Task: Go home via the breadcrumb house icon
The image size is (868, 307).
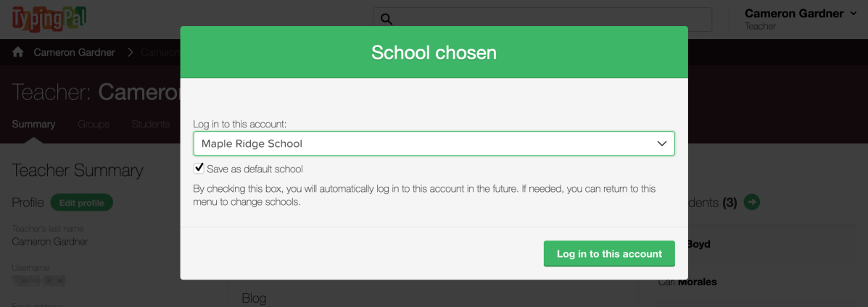Action: coord(18,52)
